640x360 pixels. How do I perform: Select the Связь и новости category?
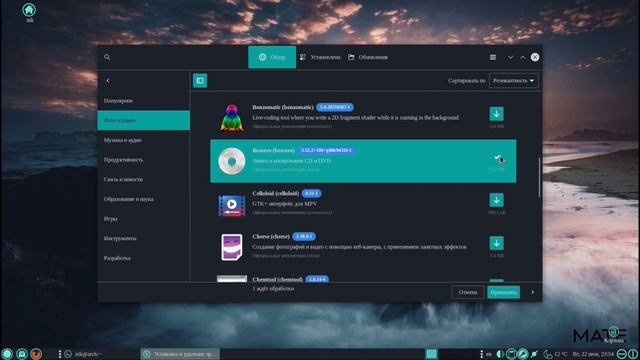click(x=143, y=179)
